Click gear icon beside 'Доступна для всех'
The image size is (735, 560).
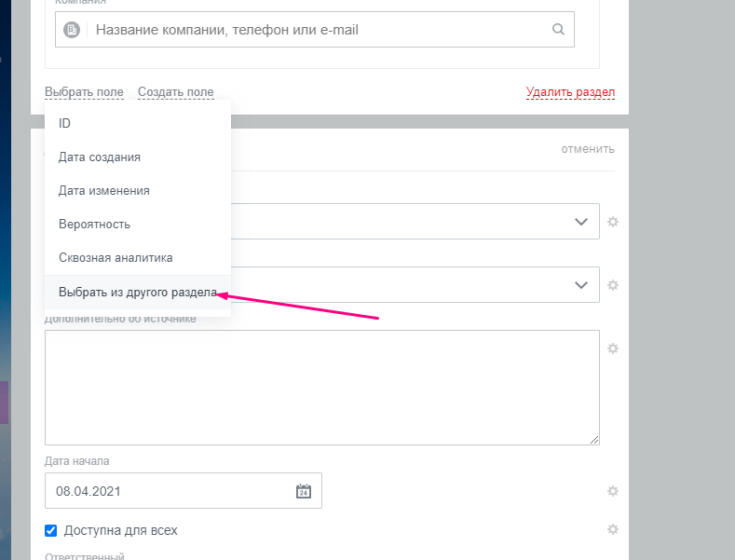pos(613,529)
